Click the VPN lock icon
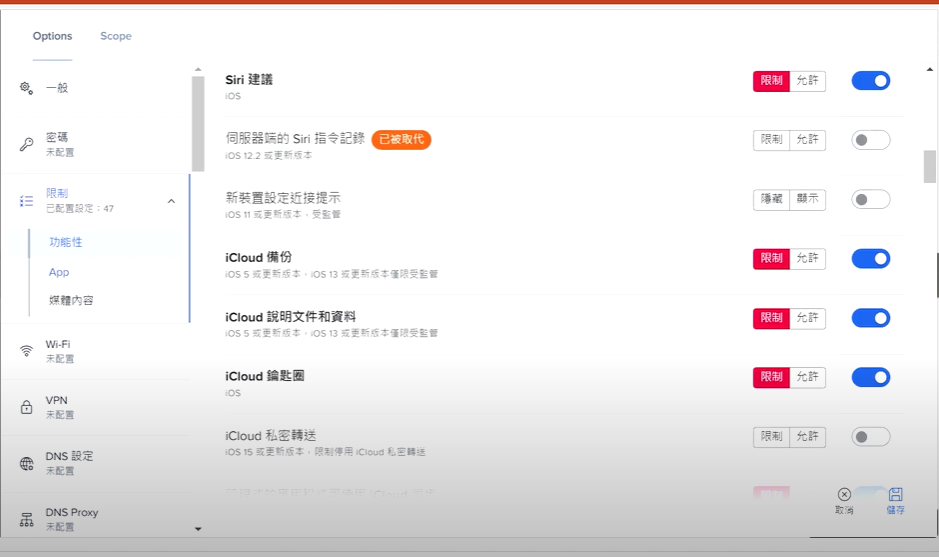 (26, 407)
